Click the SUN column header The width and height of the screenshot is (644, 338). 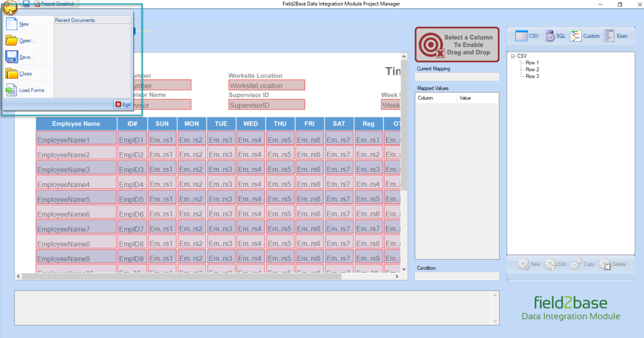pos(162,124)
